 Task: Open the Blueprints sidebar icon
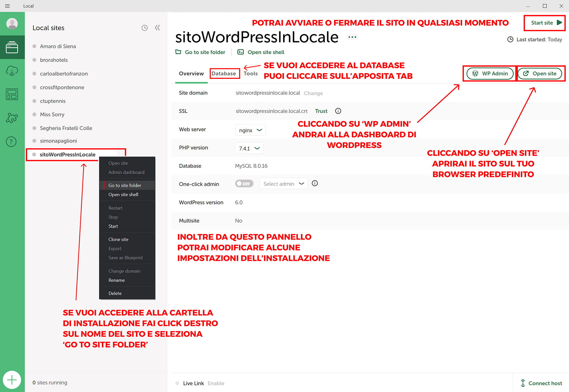12,94
